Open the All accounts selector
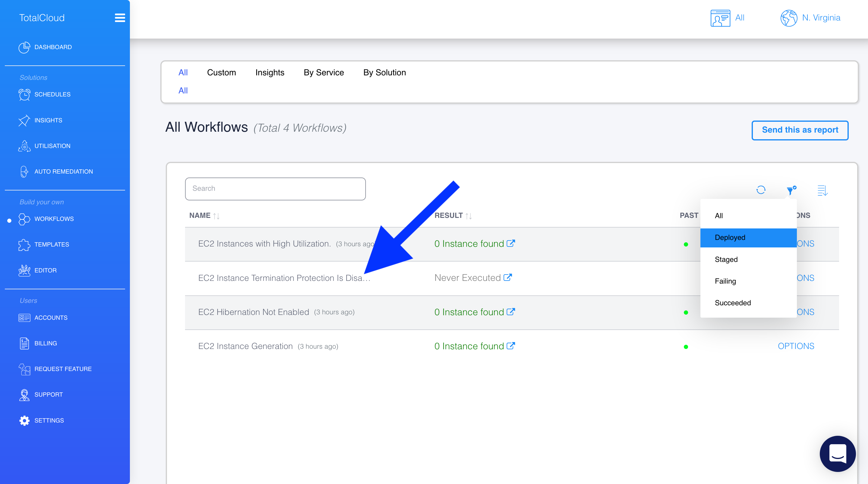The height and width of the screenshot is (484, 868). [x=728, y=18]
